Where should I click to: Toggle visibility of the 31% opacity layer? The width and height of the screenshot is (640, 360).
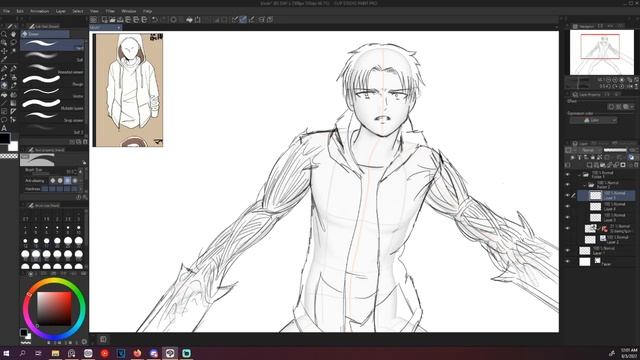pos(568,229)
